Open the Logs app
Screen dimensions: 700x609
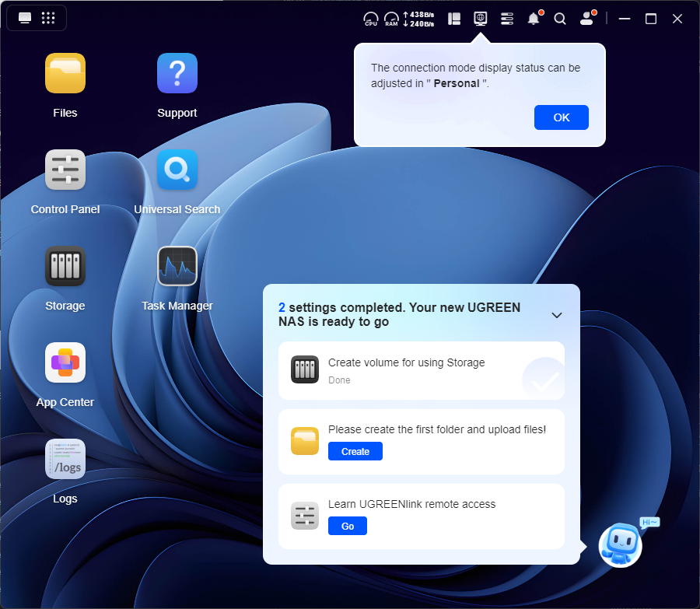coord(65,460)
